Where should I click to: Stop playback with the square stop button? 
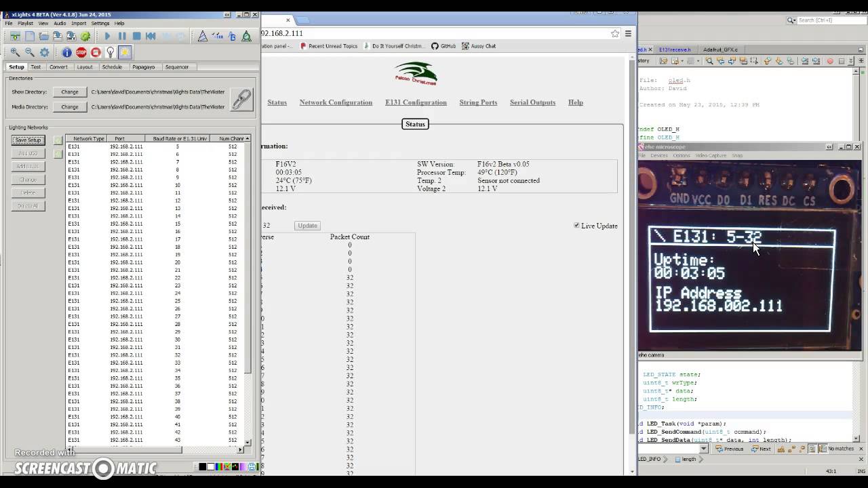pos(136,37)
